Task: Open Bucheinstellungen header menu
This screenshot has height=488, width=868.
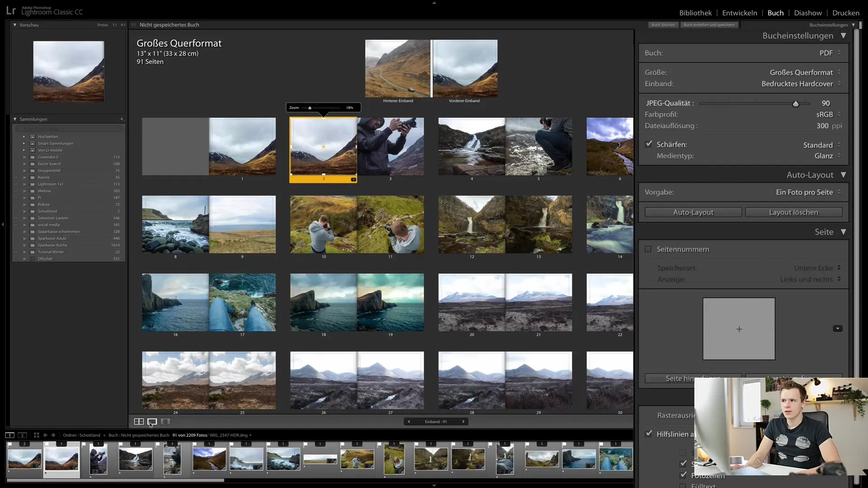Action: coord(832,25)
